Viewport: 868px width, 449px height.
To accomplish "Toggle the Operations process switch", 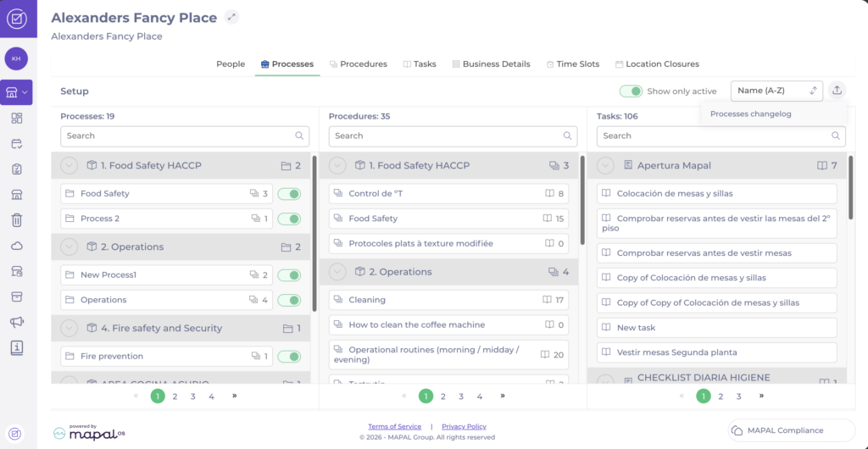I will click(289, 300).
